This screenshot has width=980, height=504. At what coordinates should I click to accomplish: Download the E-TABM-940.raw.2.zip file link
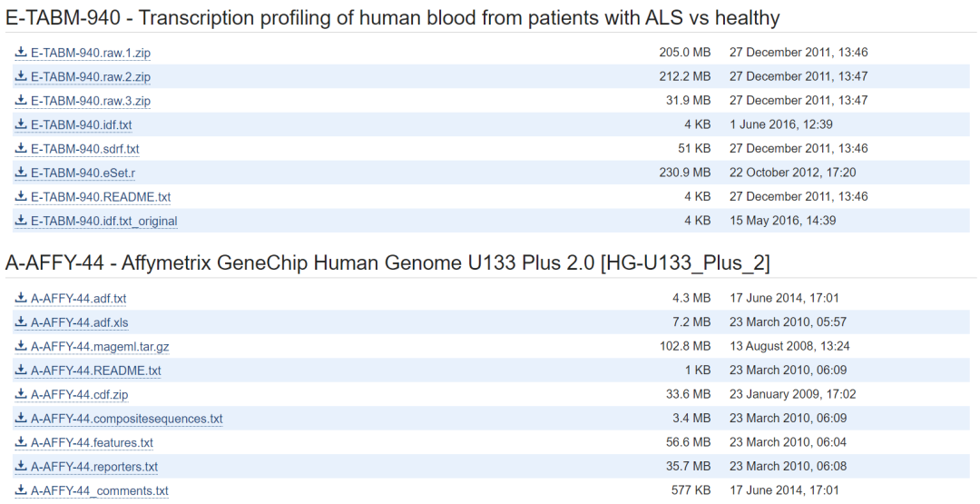pyautogui.click(x=91, y=77)
